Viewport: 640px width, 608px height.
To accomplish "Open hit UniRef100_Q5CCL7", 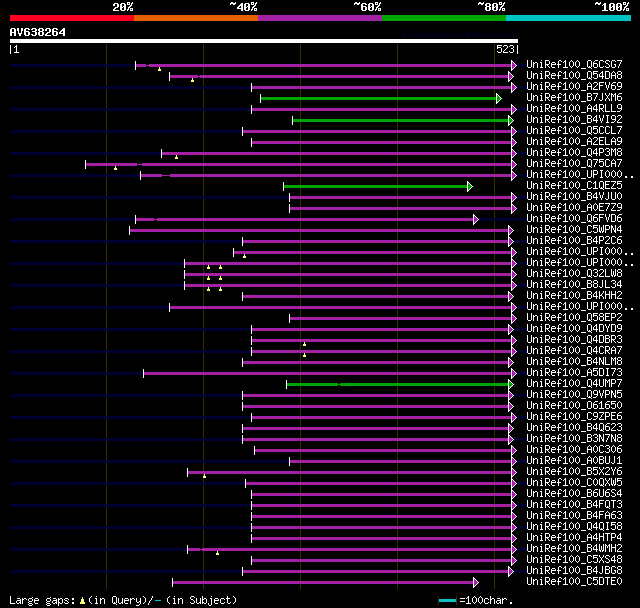I will point(574,131).
